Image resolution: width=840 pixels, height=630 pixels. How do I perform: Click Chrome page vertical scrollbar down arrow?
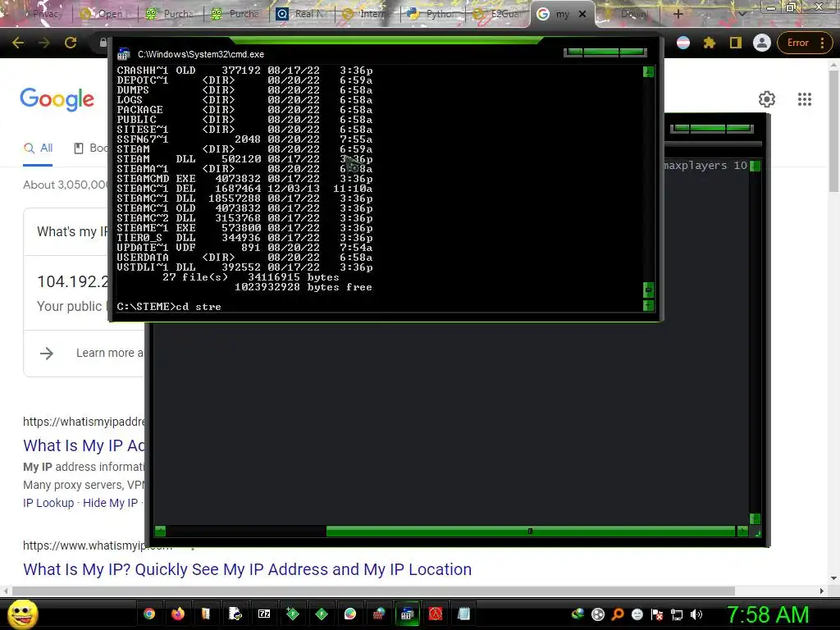tap(834, 578)
